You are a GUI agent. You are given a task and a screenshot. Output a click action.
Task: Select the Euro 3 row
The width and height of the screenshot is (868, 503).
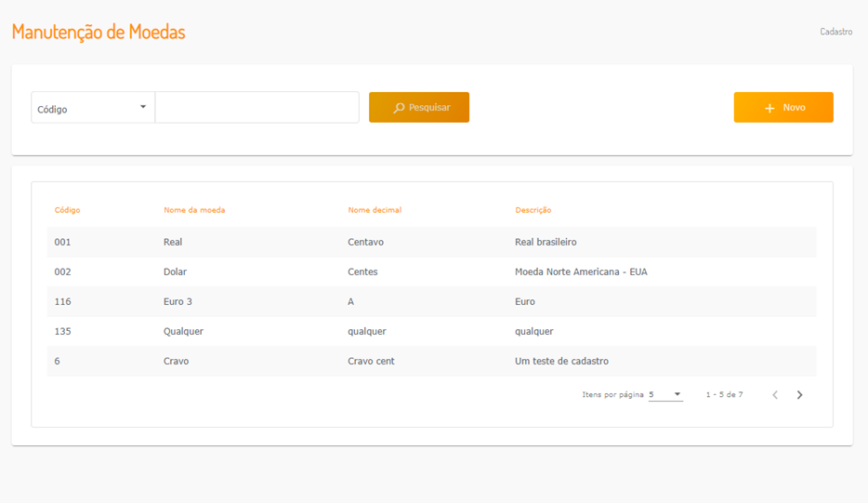pos(431,301)
